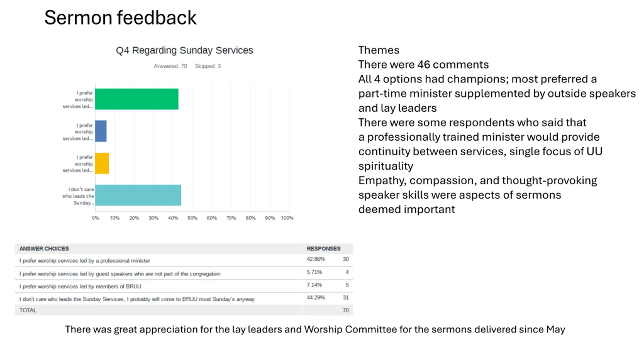Click the "Skipped: 3" label
The height and width of the screenshot is (362, 644).
click(208, 66)
